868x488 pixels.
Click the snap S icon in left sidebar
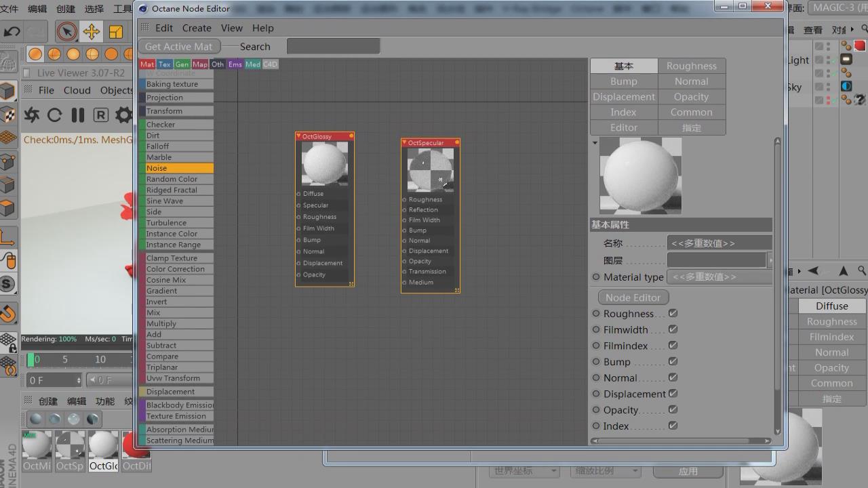pos(7,283)
